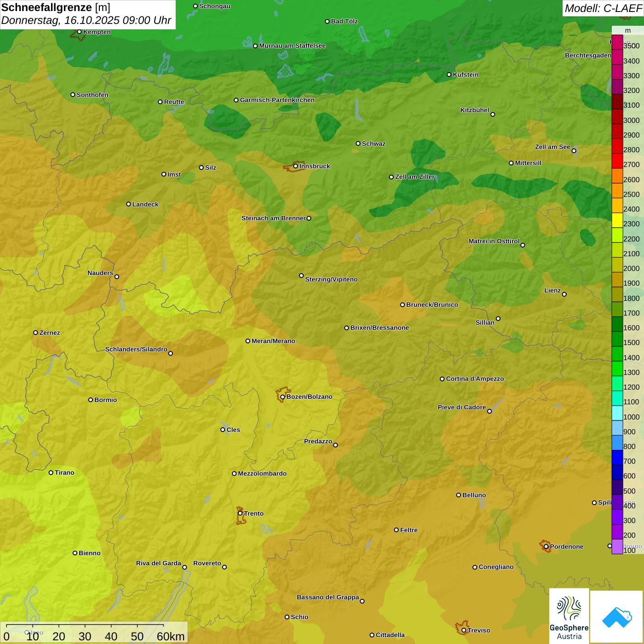Click the Zell am Ziller label
Screen dimensions: 644x644
(x=415, y=177)
